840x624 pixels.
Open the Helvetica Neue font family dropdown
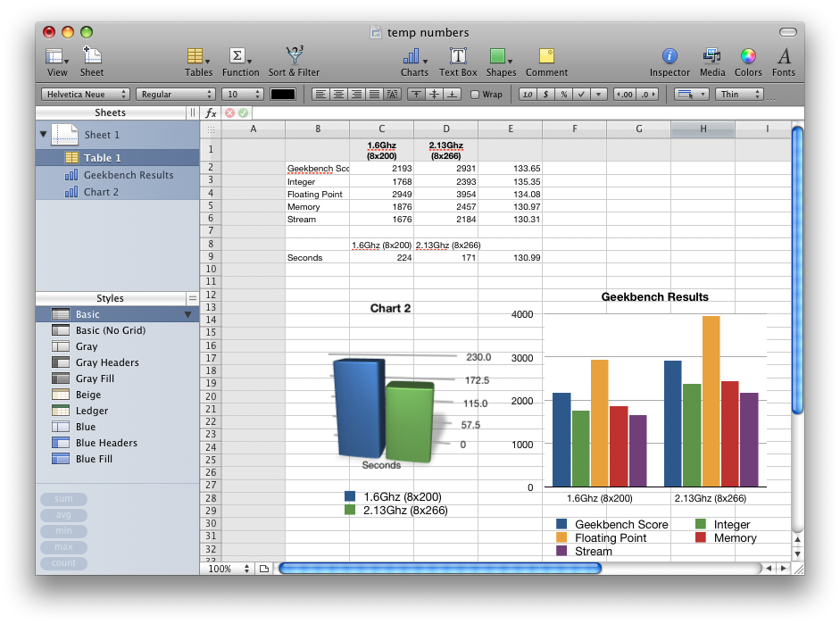coord(85,94)
